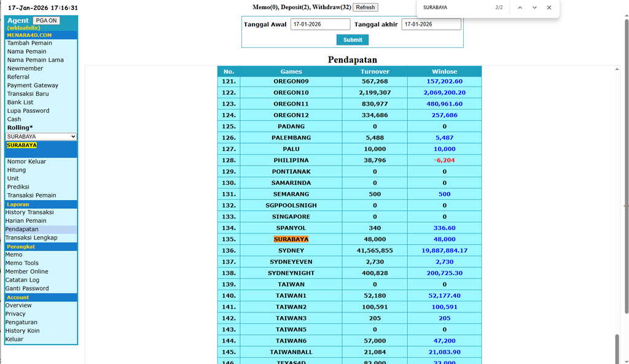Open Tambah Pemain menu item
629x364 pixels.
click(29, 43)
